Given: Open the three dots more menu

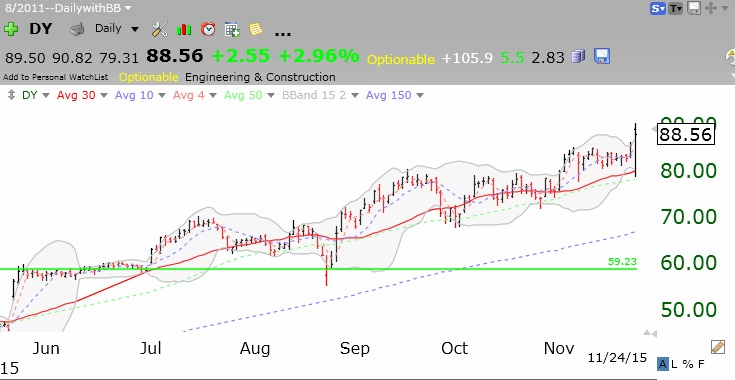Looking at the screenshot, I should pos(282,33).
